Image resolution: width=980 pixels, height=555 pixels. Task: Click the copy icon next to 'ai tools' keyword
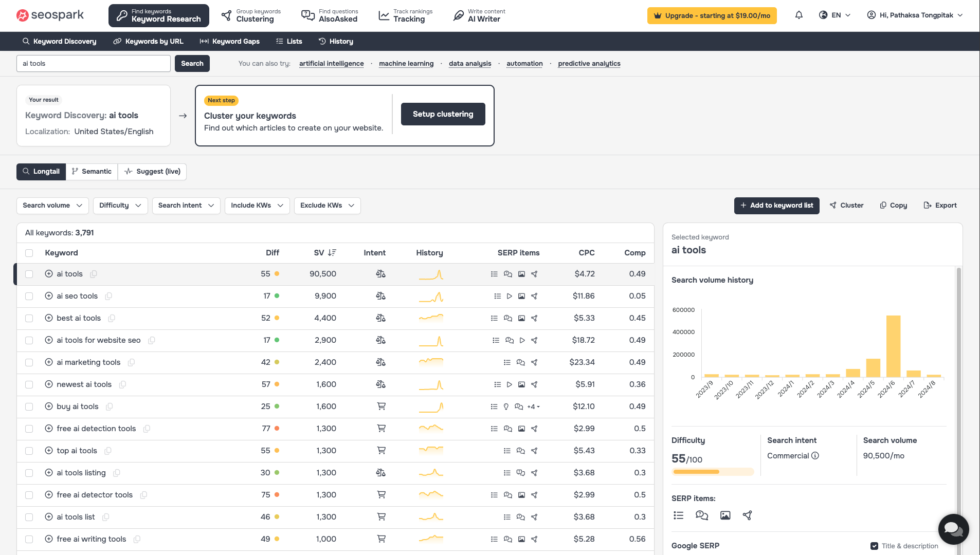pos(94,274)
